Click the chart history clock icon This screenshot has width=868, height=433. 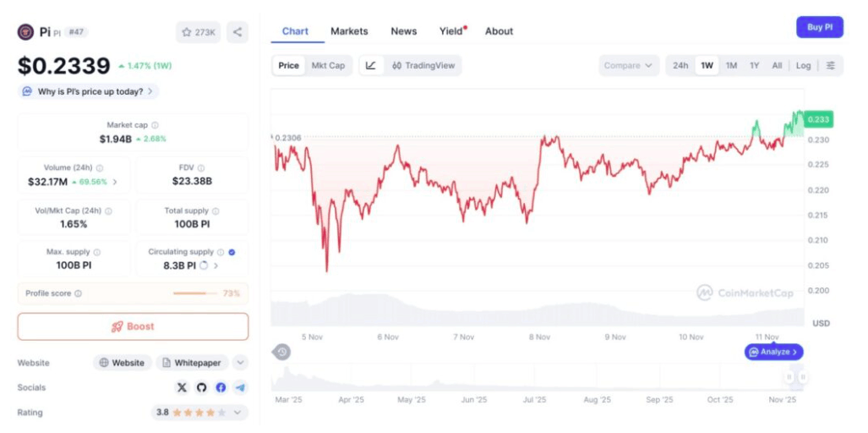pyautogui.click(x=281, y=352)
